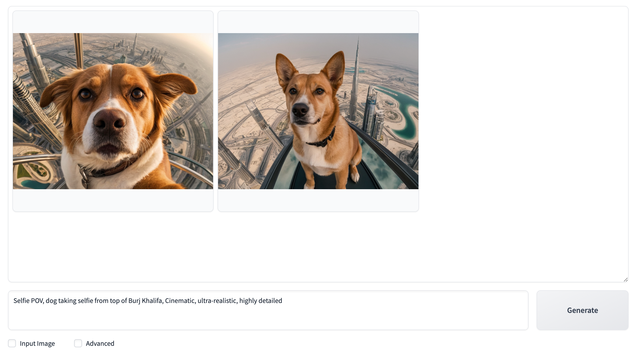The image size is (644, 352).
Task: Click the blank bottom padding below the right image
Action: point(318,200)
